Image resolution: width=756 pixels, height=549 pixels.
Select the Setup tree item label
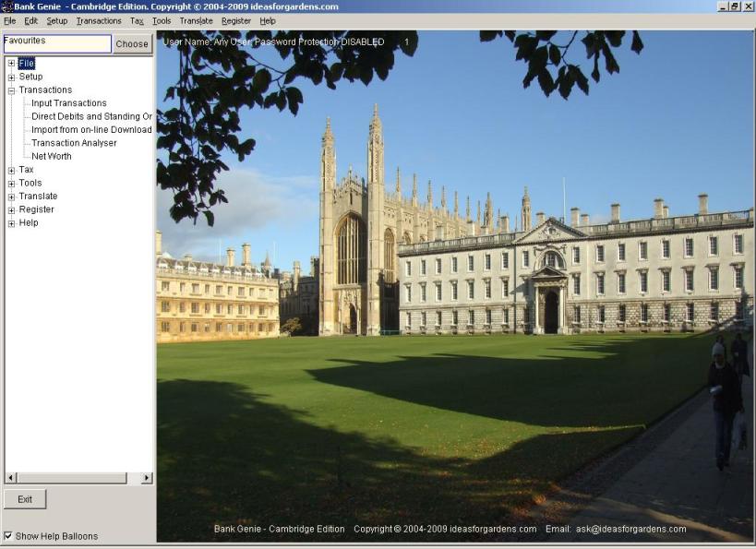click(30, 77)
